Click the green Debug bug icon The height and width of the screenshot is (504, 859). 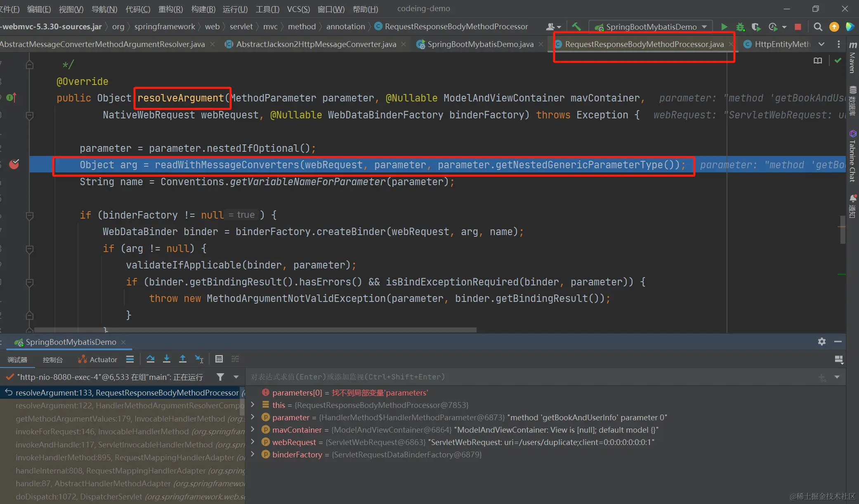(x=740, y=27)
